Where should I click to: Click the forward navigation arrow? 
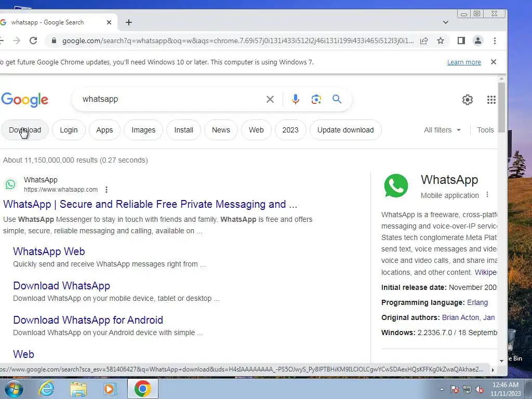(x=17, y=41)
